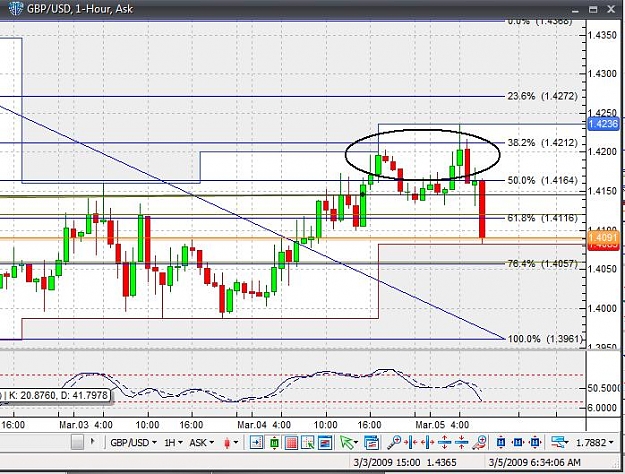Click the horizontal expand arrows icon
This screenshot has width=625, height=474.
coord(427,443)
